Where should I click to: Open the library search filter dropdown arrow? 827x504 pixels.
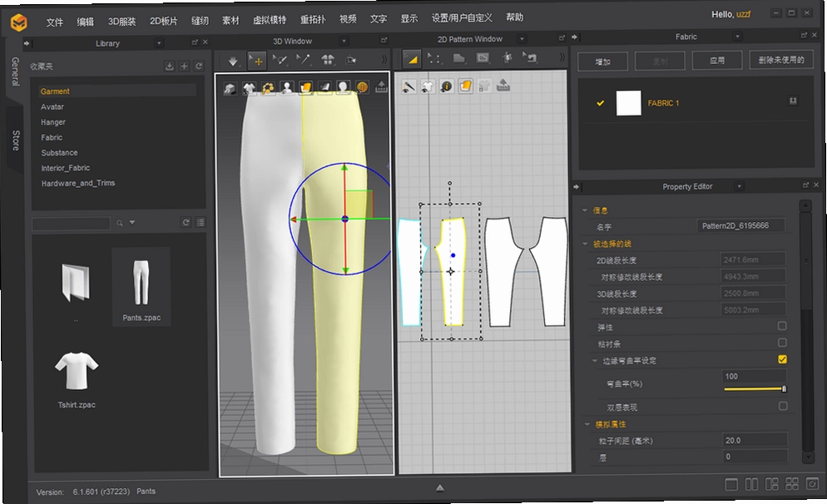coord(132,223)
